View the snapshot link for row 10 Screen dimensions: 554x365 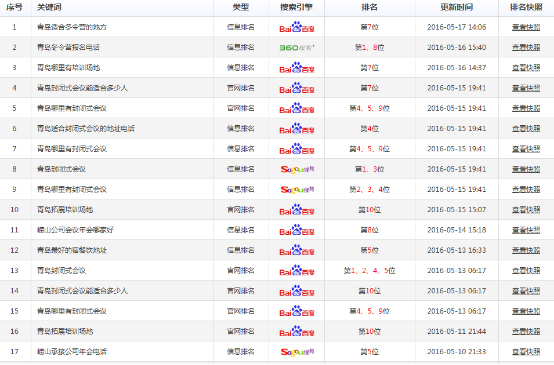526,210
